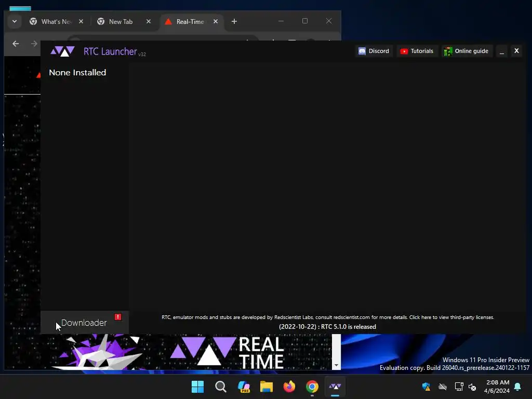Minimize the Chrome window

click(x=281, y=21)
